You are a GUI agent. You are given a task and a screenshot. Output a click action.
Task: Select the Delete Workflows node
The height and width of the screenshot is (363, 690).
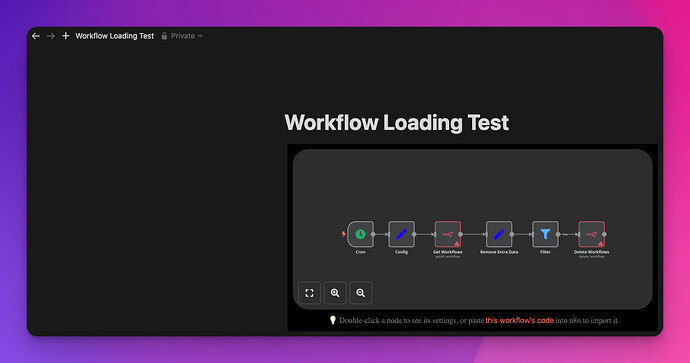(591, 234)
